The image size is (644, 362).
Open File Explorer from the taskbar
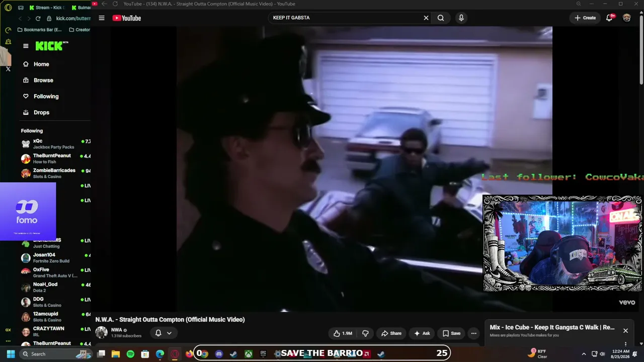tap(115, 354)
